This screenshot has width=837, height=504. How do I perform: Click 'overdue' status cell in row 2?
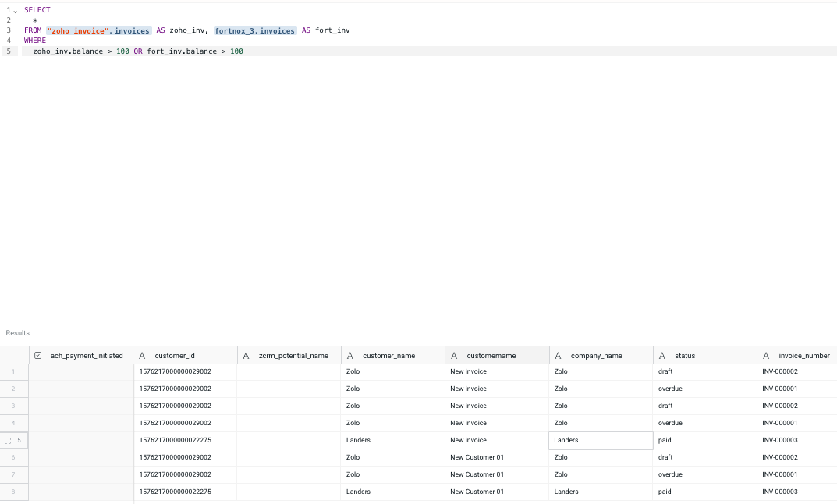pos(704,389)
